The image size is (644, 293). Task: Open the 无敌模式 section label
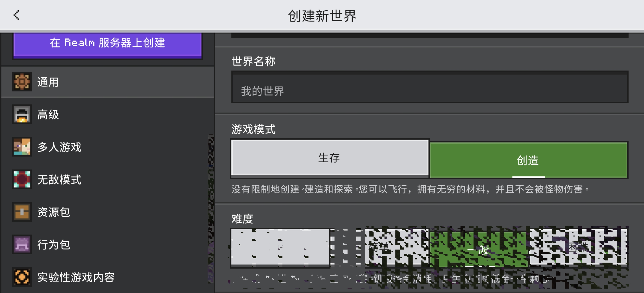(59, 180)
